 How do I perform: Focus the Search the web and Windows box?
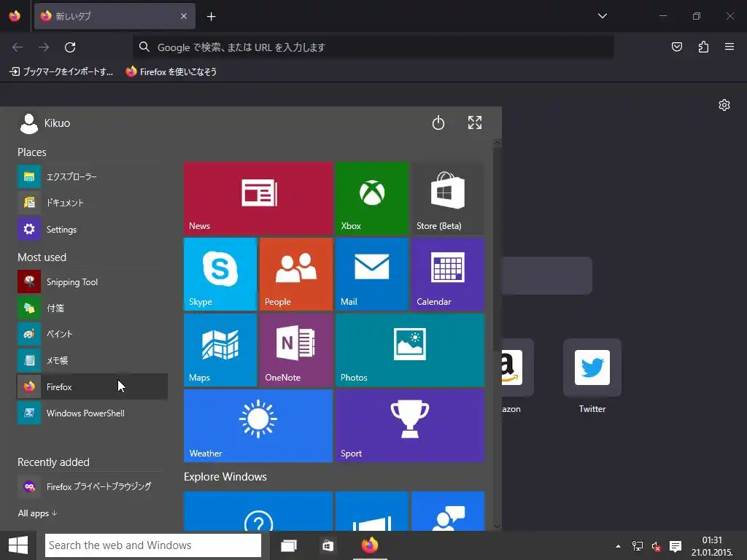[153, 545]
